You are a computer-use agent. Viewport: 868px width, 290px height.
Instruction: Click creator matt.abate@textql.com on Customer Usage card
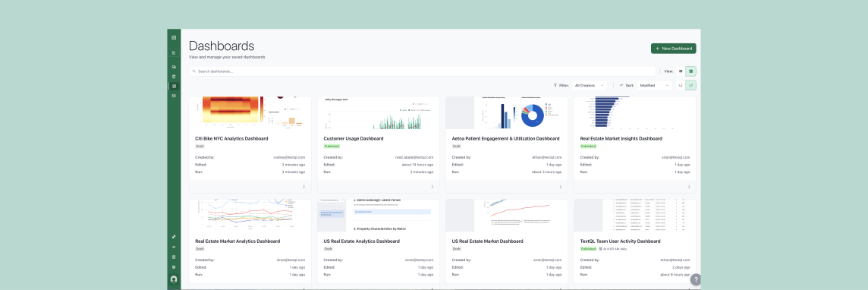pos(414,157)
